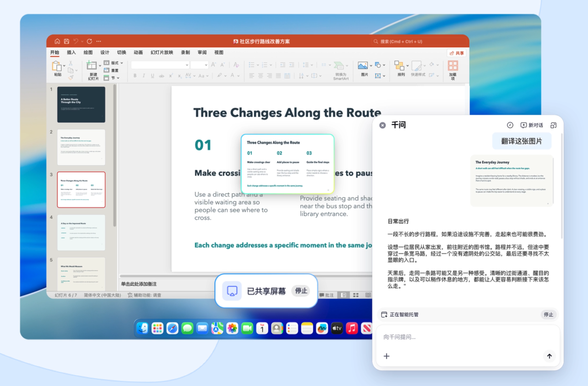Open Finder from the Dock

click(x=143, y=328)
